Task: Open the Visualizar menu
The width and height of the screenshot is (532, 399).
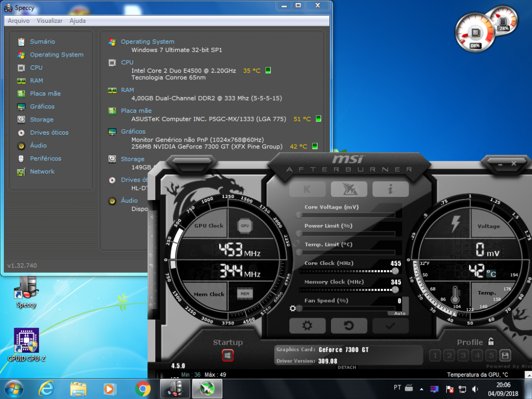Action: click(x=49, y=21)
